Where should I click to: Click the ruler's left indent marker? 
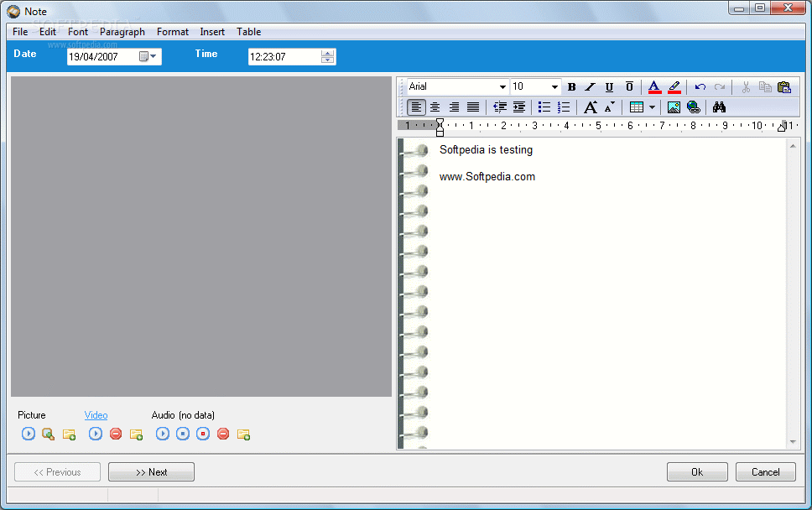[x=440, y=127]
